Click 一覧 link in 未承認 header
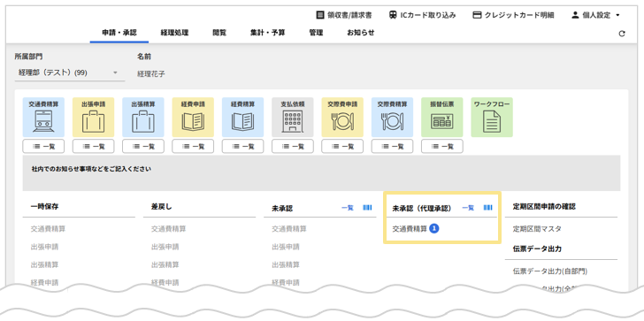Viewport: 644px width, 321px height. click(348, 208)
